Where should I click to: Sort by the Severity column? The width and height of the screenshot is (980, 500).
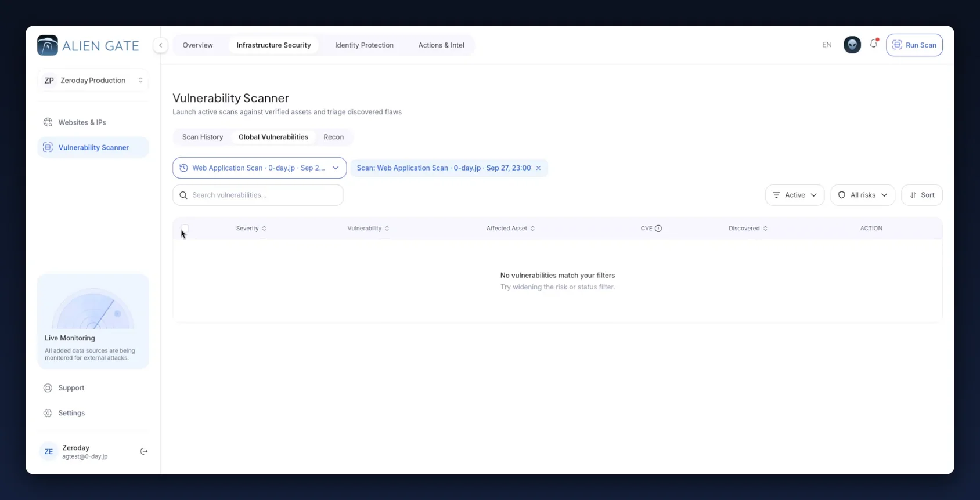[251, 229]
